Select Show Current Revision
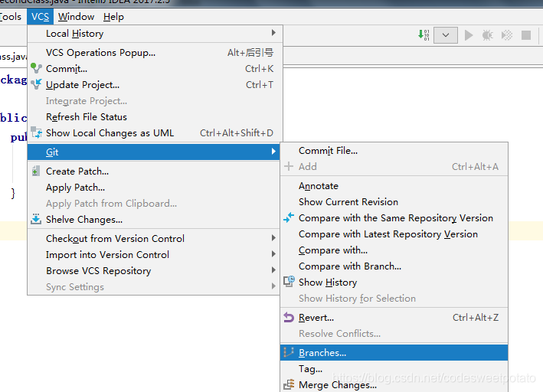The height and width of the screenshot is (392, 543). (x=394, y=202)
